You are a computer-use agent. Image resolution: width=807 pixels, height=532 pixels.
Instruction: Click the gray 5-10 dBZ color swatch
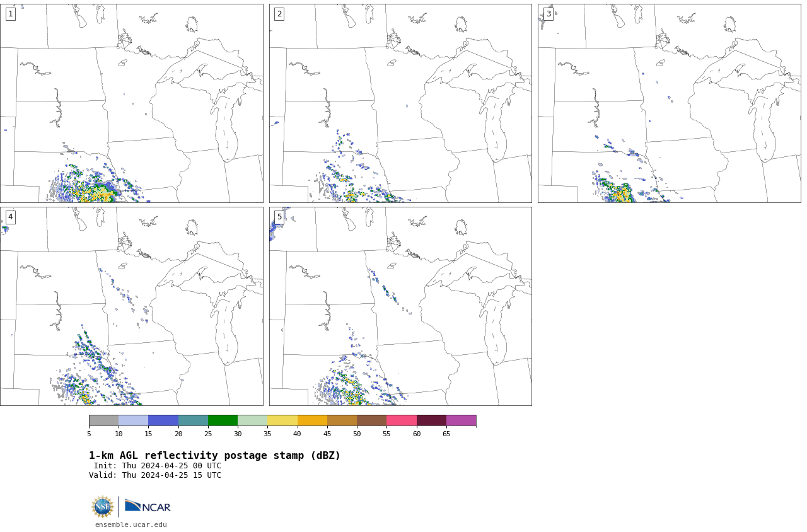pyautogui.click(x=103, y=420)
